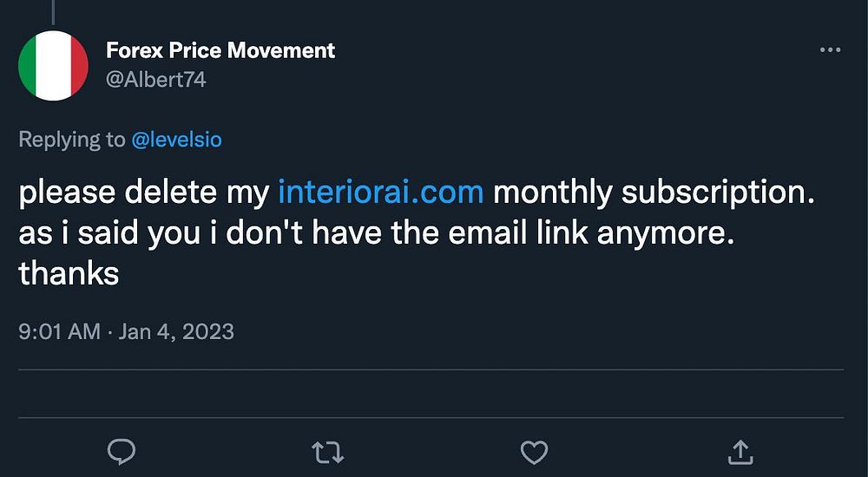Click the Italian flag profile avatar
Screen dimensions: 868x477
point(53,65)
